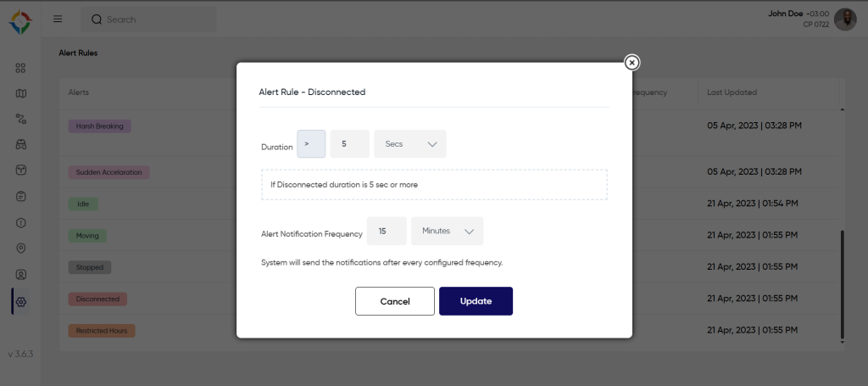Open the clipboard reports icon in sidebar

(21, 196)
